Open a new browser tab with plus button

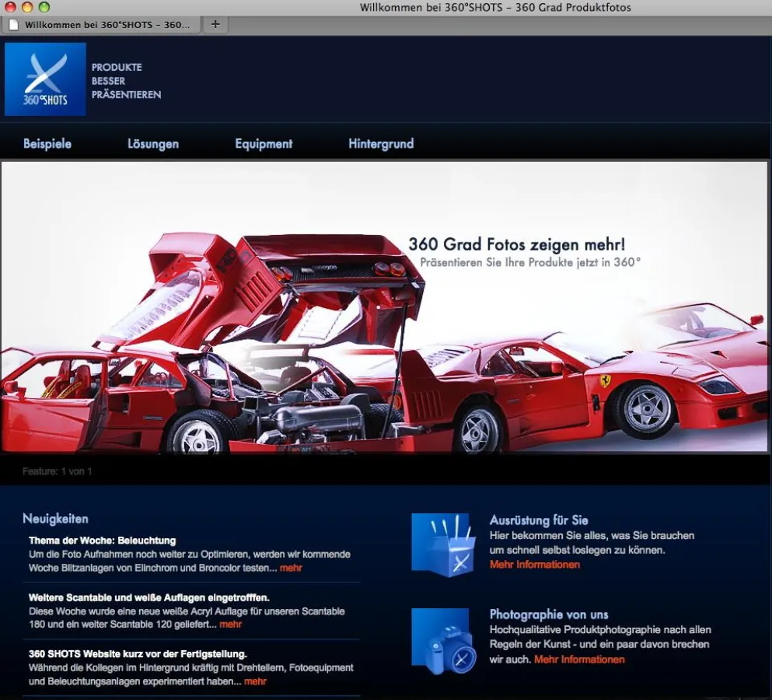click(x=215, y=24)
